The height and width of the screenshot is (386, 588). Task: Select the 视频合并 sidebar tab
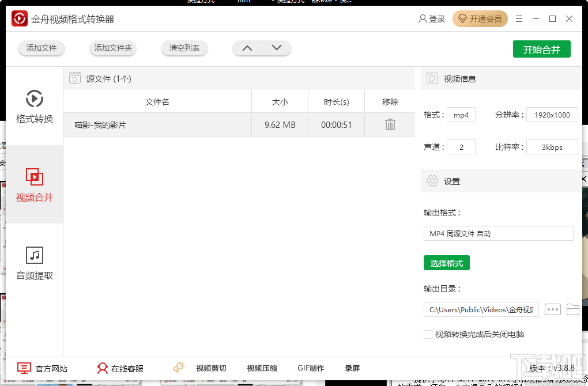[x=34, y=184]
